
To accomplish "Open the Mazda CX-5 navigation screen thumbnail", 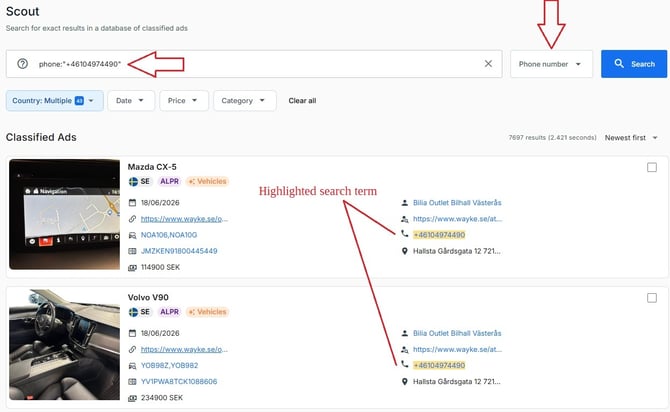I will 65,215.
